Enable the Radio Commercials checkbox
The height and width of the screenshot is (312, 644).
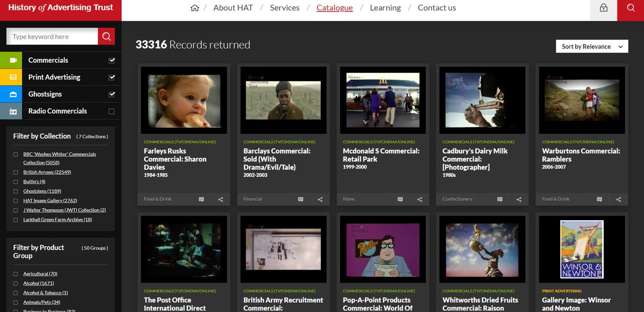pos(112,111)
